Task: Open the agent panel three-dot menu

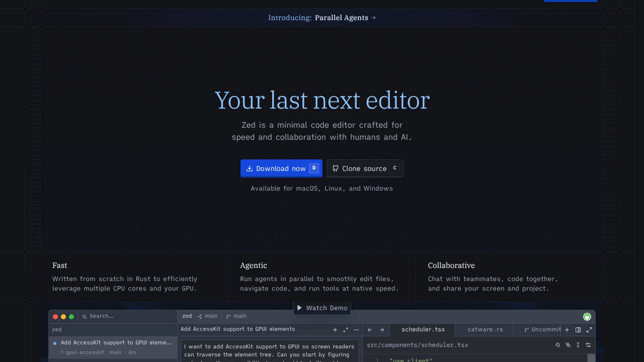Action: coord(356,330)
